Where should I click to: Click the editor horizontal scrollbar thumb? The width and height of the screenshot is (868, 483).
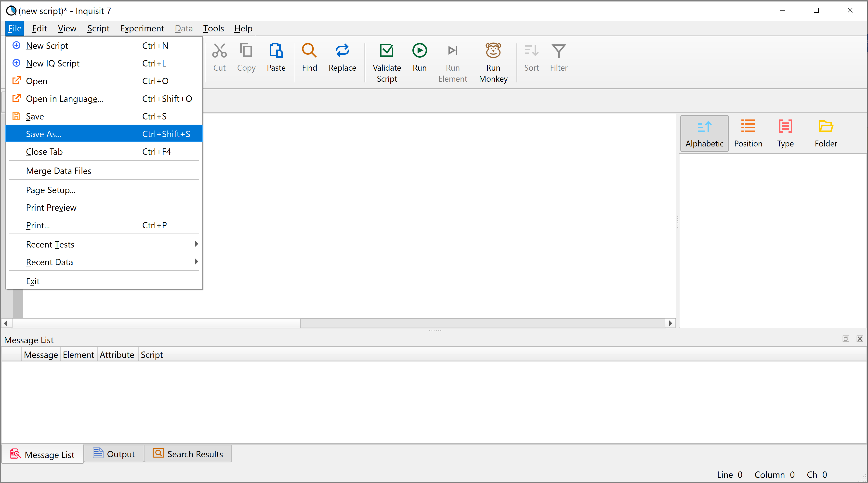click(156, 323)
